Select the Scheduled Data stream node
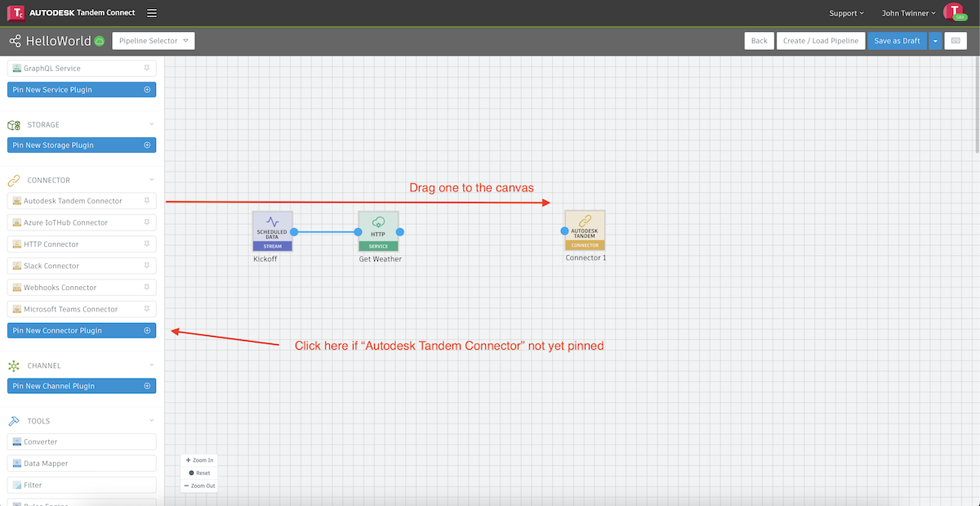Viewport: 980px width, 506px height. [272, 231]
